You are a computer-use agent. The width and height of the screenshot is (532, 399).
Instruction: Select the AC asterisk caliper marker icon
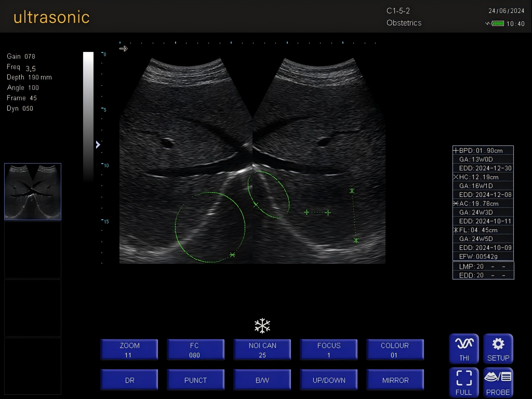[x=456, y=203]
